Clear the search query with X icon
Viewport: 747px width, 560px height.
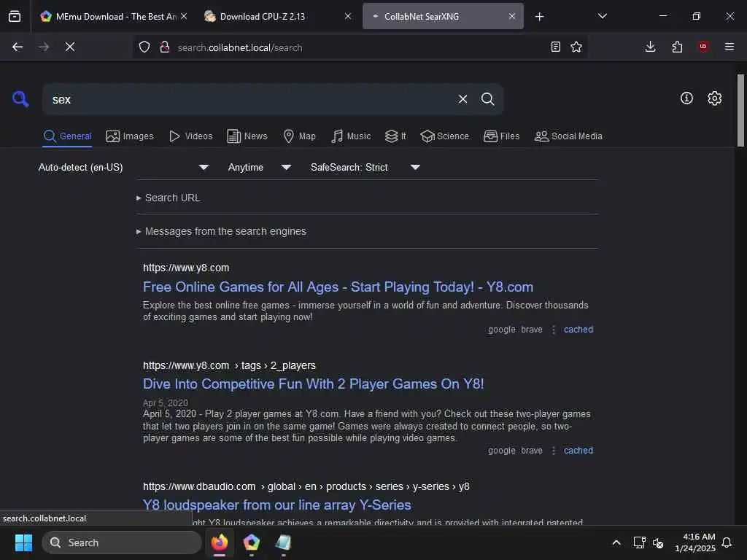[462, 99]
